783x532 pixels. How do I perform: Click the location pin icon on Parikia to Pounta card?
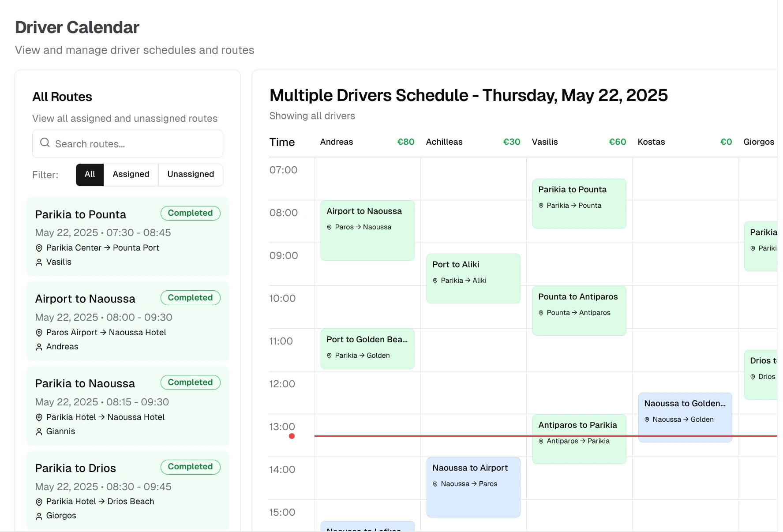tap(38, 247)
